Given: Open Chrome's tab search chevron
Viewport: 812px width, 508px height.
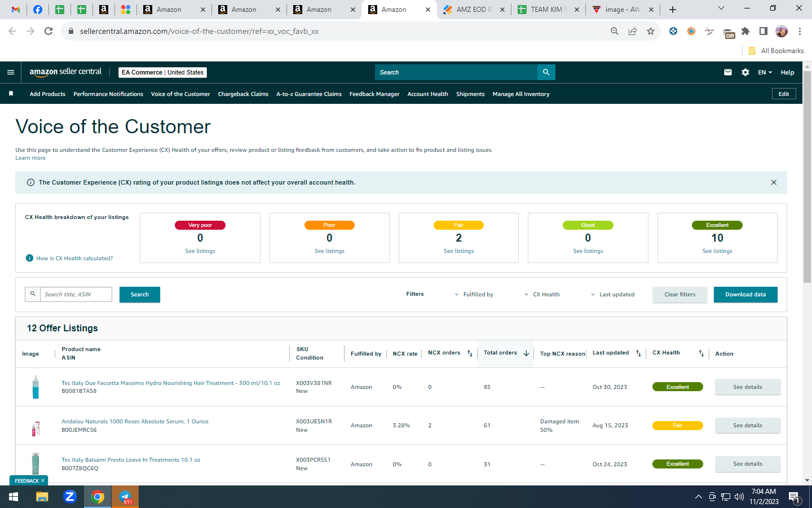Looking at the screenshot, I should pyautogui.click(x=721, y=8).
